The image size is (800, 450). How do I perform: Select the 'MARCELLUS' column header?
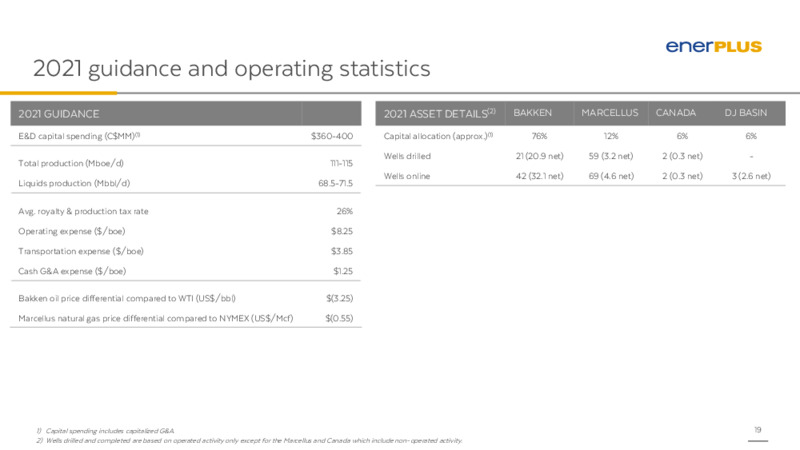(610, 113)
